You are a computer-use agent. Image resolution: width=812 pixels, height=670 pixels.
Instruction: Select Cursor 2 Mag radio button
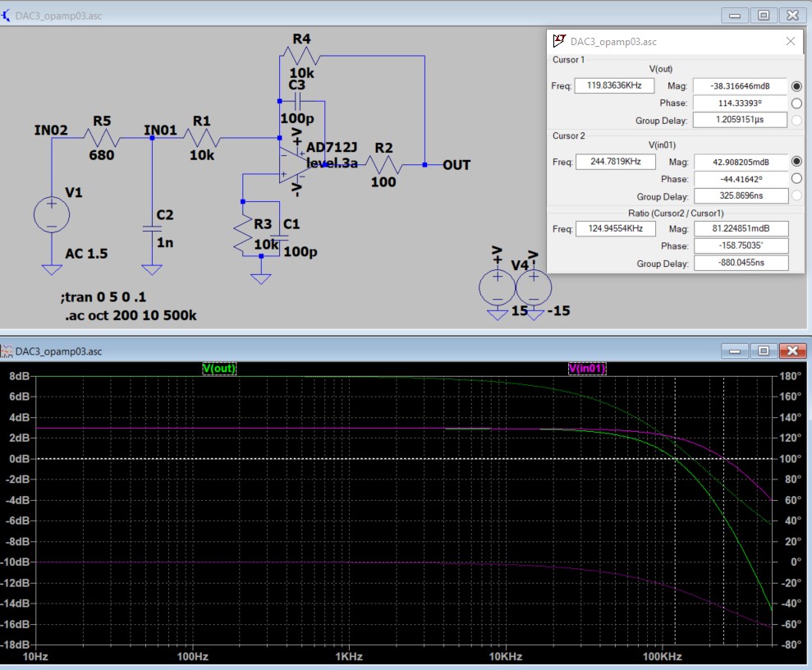pos(796,162)
